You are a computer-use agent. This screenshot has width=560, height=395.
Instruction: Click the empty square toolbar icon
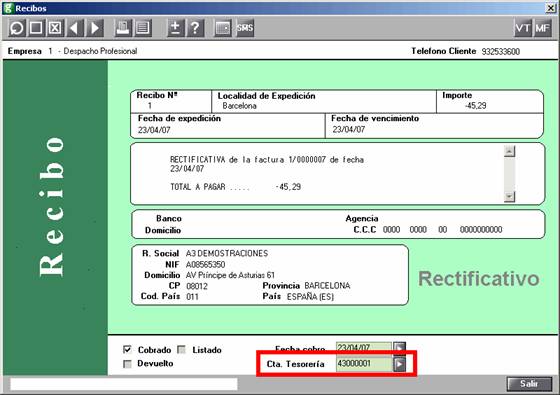(36, 28)
